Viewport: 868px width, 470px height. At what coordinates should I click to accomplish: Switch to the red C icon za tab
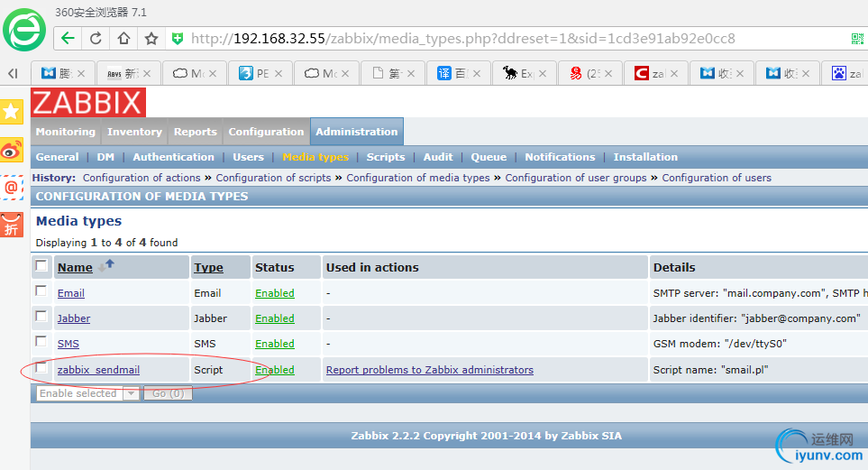pyautogui.click(x=656, y=73)
